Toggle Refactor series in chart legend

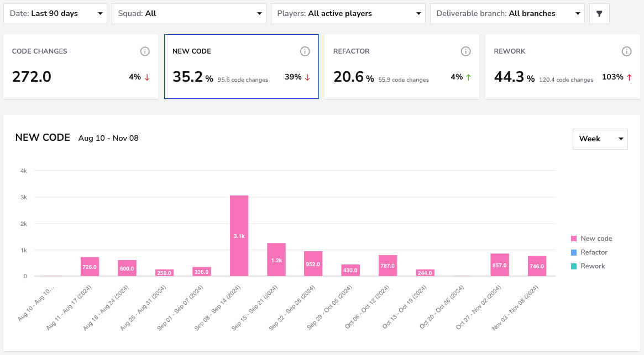[589, 252]
